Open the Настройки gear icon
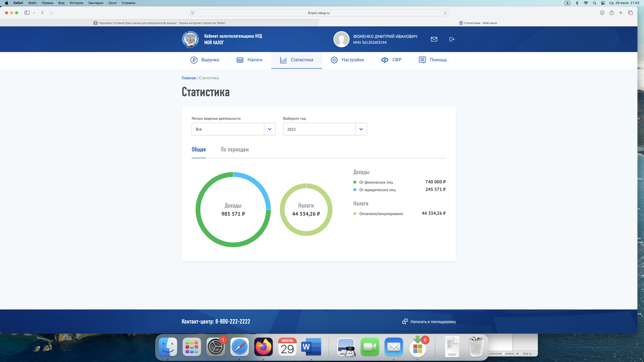 click(x=334, y=60)
